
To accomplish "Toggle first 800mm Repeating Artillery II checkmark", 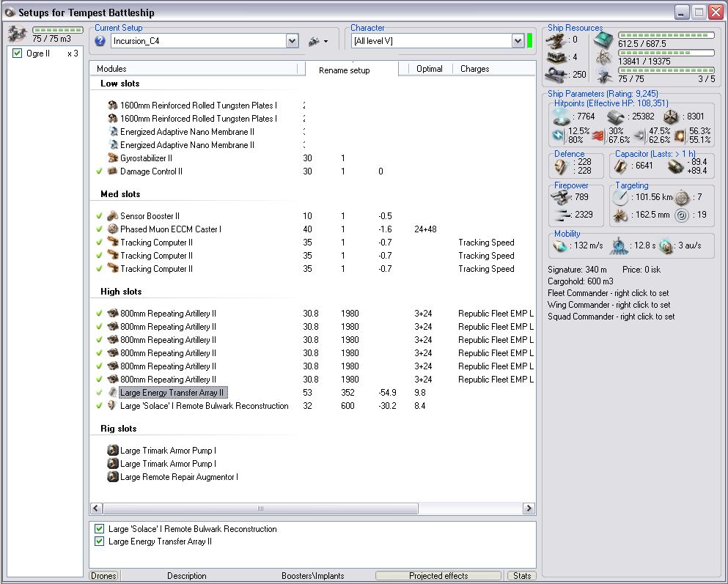I will [x=99, y=314].
